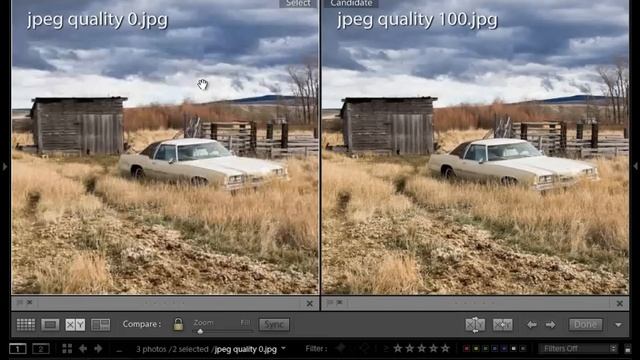Screen dimensions: 640x360
Task: Select the XY Compare view icon
Action: 76,324
